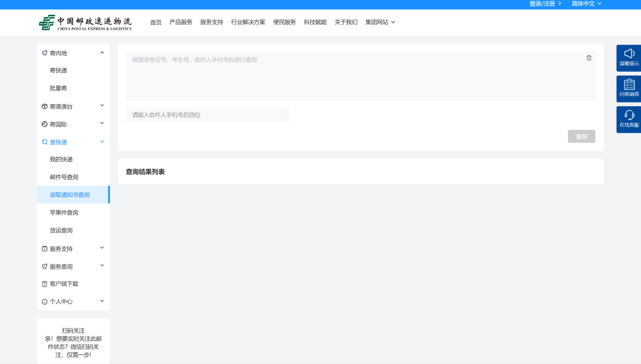Open 便民服务 navigation item
Viewport: 641px width, 364px height.
[284, 22]
